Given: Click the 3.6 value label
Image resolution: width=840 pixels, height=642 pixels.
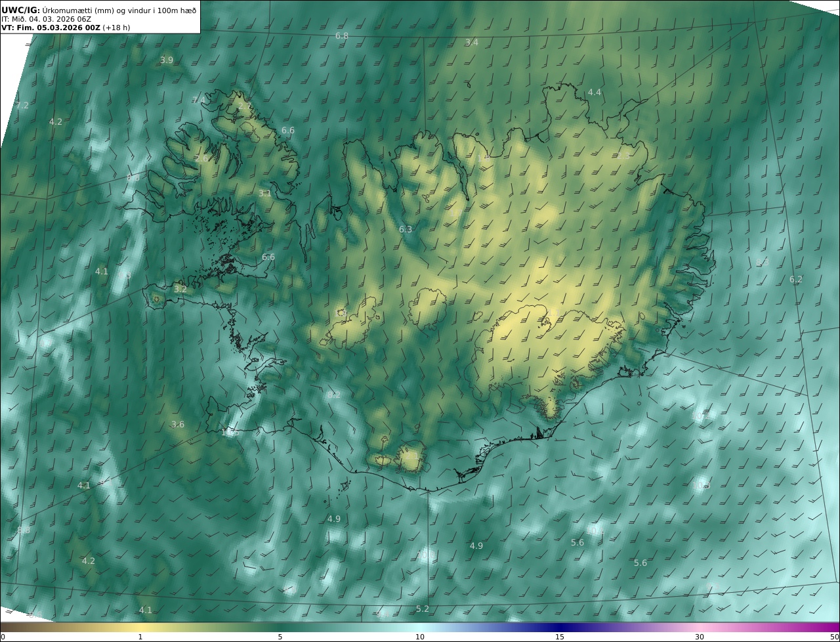Looking at the screenshot, I should [178, 424].
